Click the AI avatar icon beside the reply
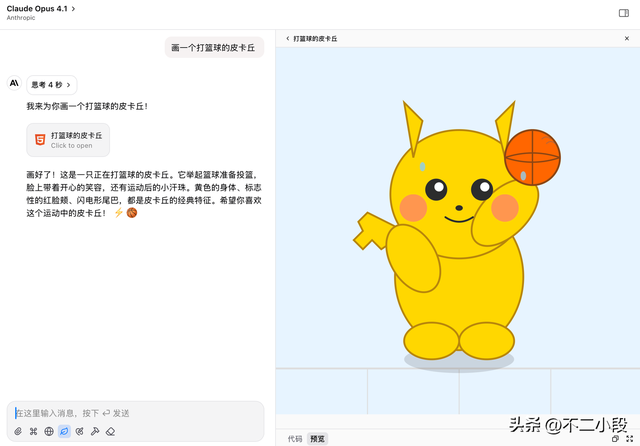 tap(14, 83)
